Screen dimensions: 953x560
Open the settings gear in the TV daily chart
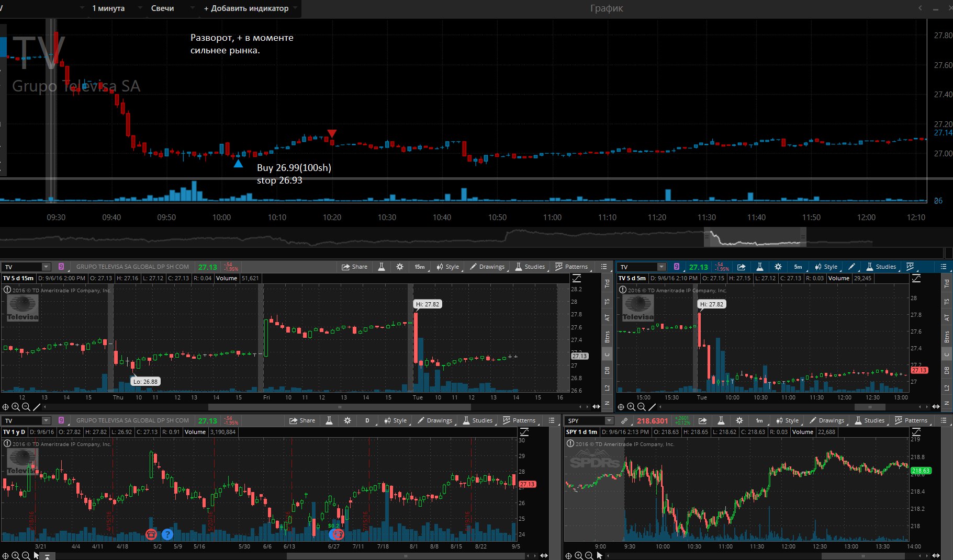347,420
